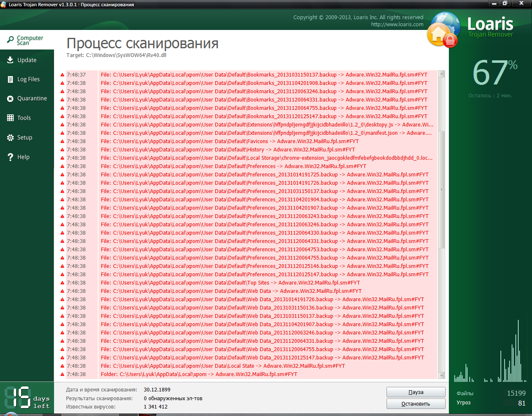The image size is (532, 416).
Task: Click warning icon on the desktopy.js row
Action: coord(62,125)
